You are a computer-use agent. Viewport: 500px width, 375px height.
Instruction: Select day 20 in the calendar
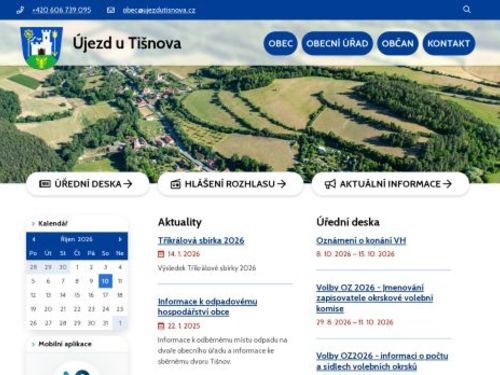pos(48,309)
